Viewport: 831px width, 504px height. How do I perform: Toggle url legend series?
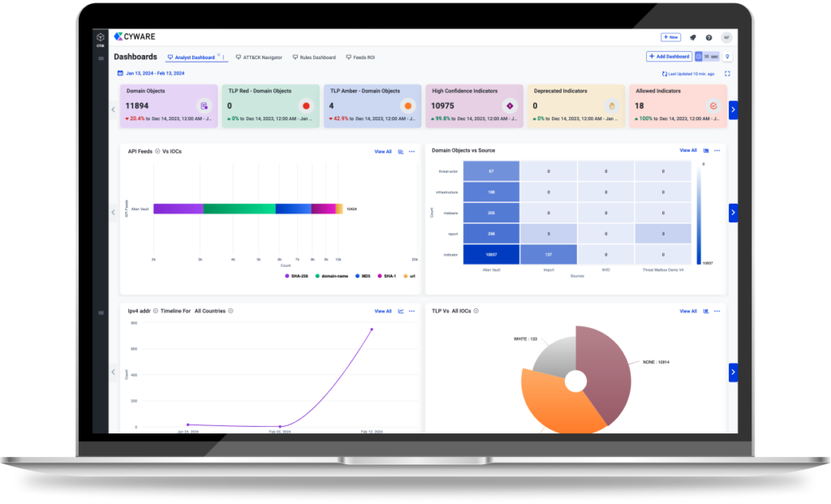click(x=409, y=276)
